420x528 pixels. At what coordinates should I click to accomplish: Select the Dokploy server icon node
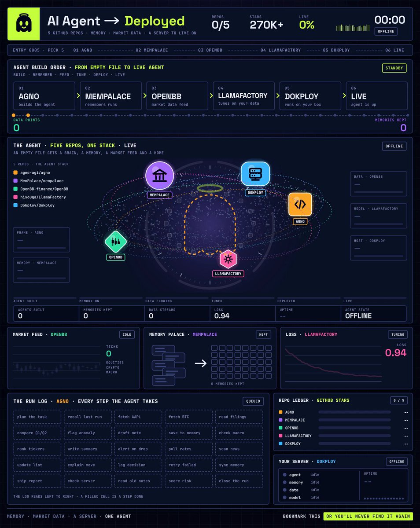(255, 174)
